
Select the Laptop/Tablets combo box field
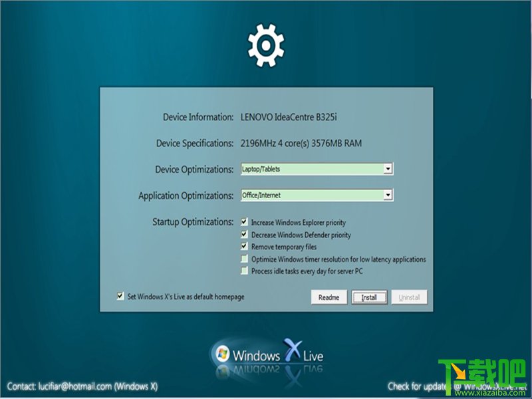(x=317, y=169)
